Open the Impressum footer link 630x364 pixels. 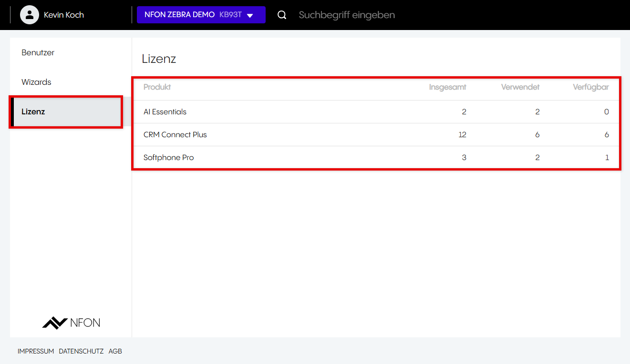pos(36,351)
